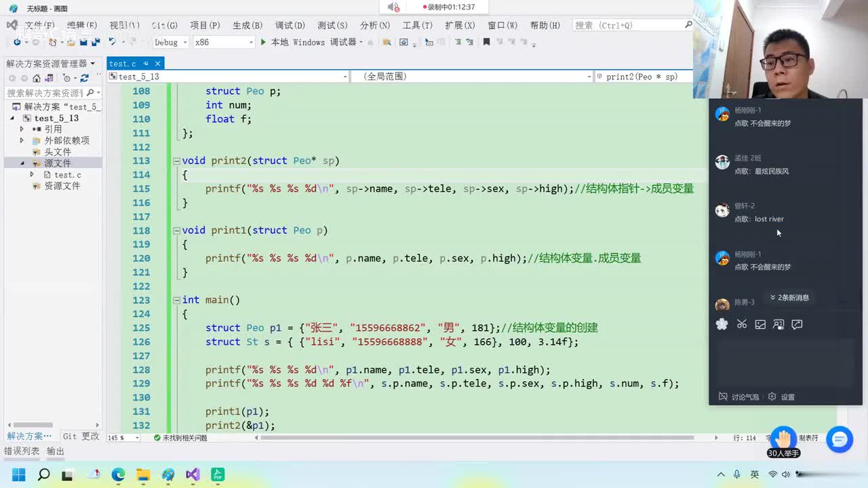868x488 pixels.
Task: Open the 全局范围 scope dropdown
Action: tap(472, 77)
